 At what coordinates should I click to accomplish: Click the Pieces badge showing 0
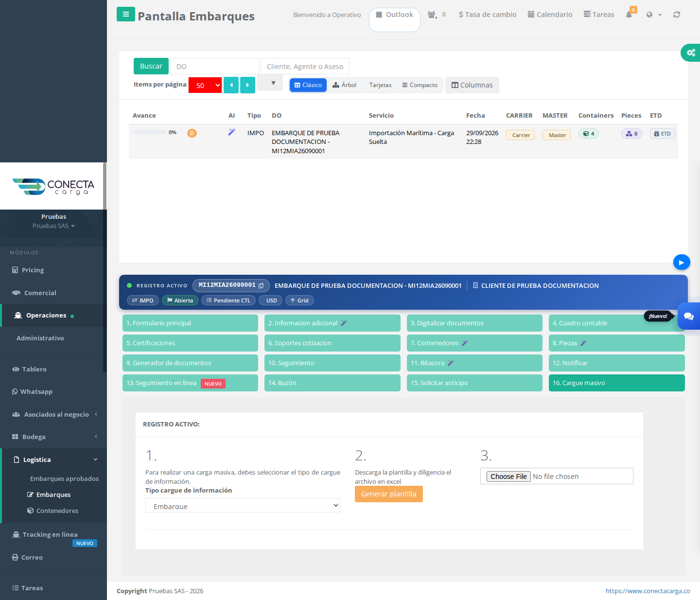pyautogui.click(x=631, y=134)
